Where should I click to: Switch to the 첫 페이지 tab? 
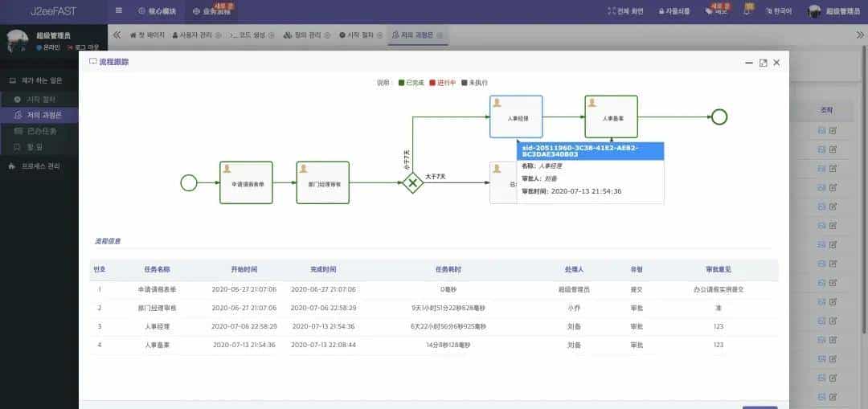[147, 35]
